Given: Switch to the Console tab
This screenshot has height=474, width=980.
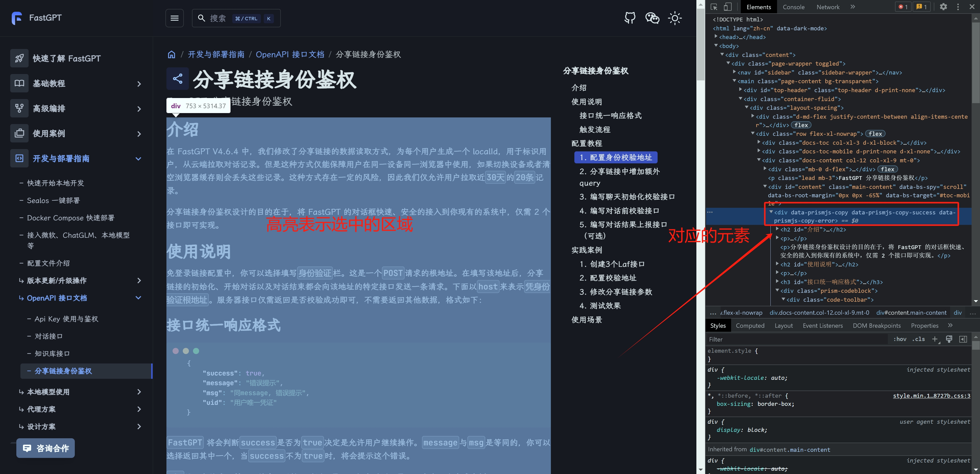Looking at the screenshot, I should (x=793, y=7).
